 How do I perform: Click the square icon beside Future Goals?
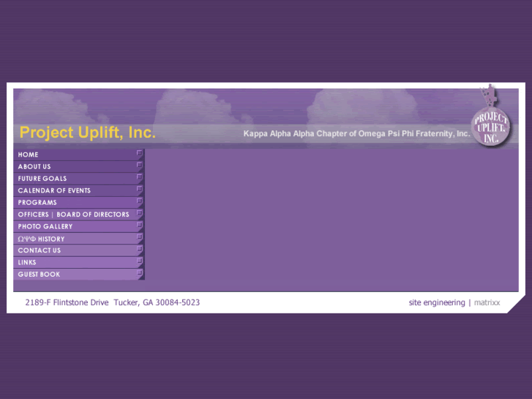coord(139,176)
